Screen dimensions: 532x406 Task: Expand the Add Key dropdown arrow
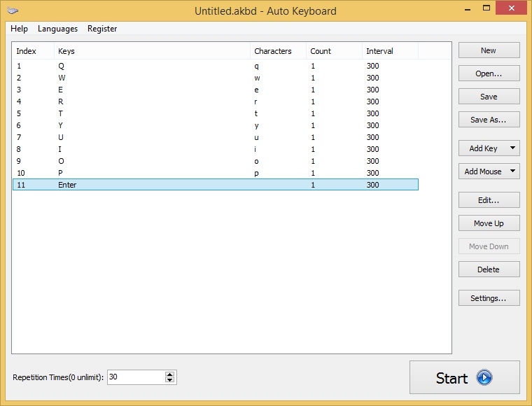(512, 148)
